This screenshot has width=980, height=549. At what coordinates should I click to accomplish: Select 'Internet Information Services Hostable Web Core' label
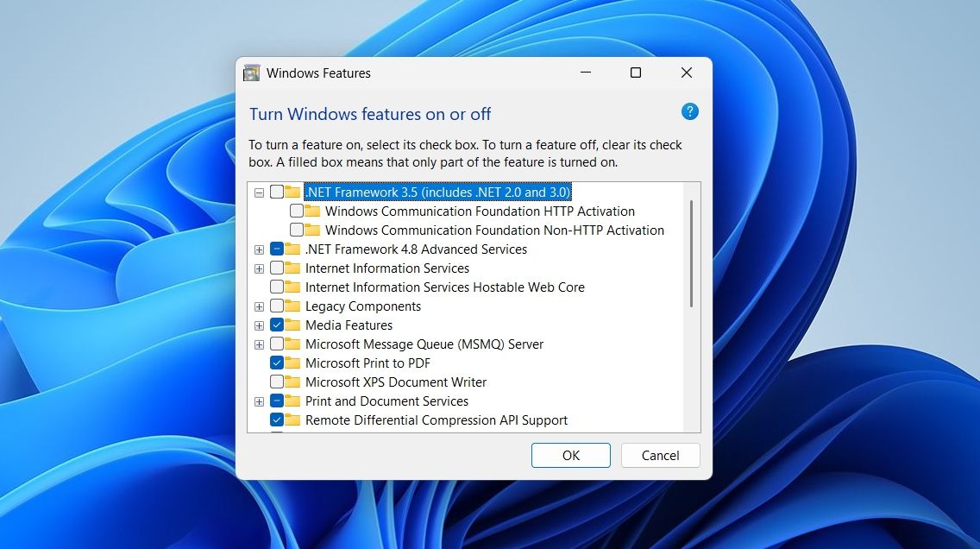[445, 287]
